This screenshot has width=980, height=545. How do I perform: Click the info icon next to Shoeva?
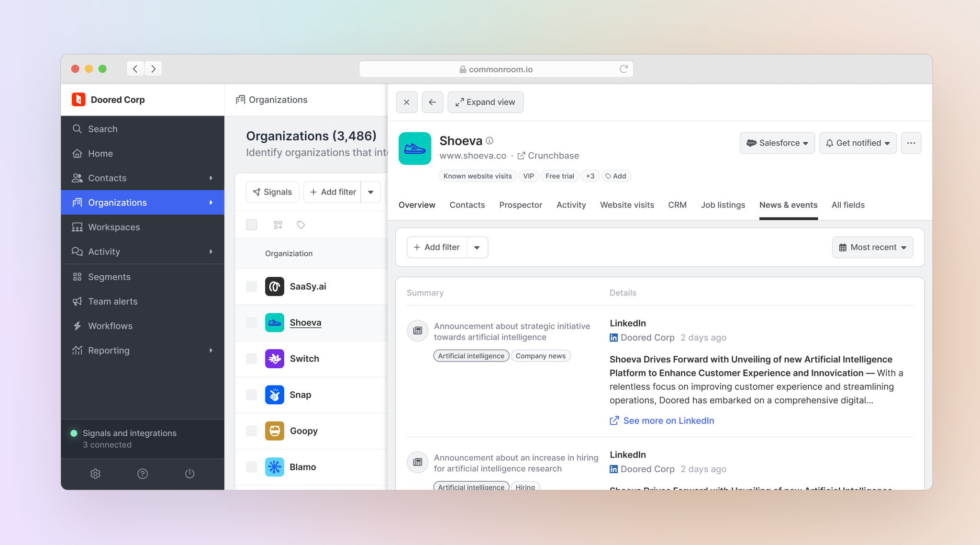[490, 141]
